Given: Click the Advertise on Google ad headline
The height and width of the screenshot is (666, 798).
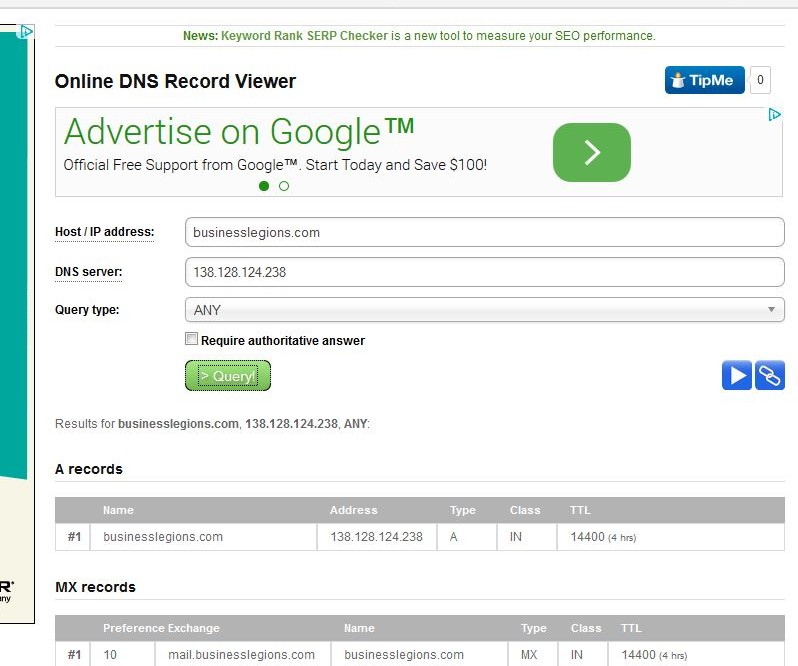Looking at the screenshot, I should click(239, 132).
